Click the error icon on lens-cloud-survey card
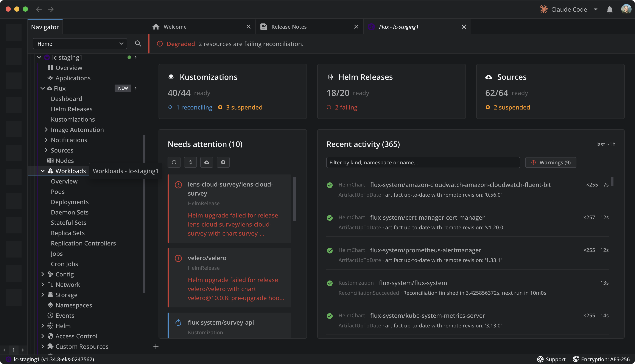635x364 pixels. (178, 185)
